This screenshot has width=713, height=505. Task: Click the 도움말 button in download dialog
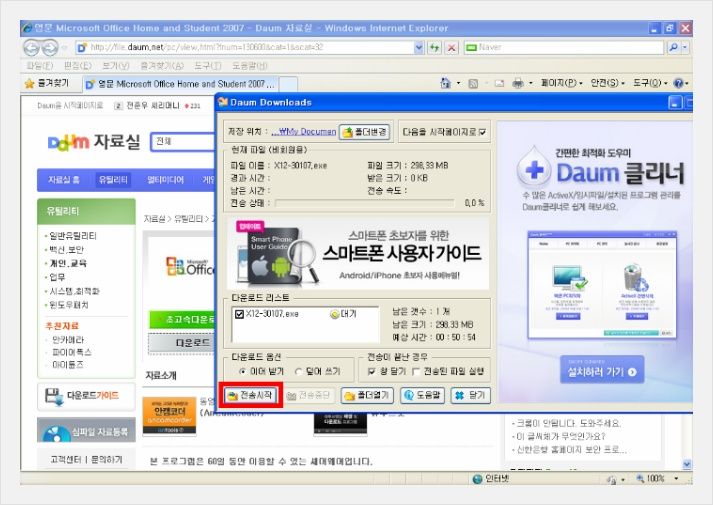click(x=423, y=395)
